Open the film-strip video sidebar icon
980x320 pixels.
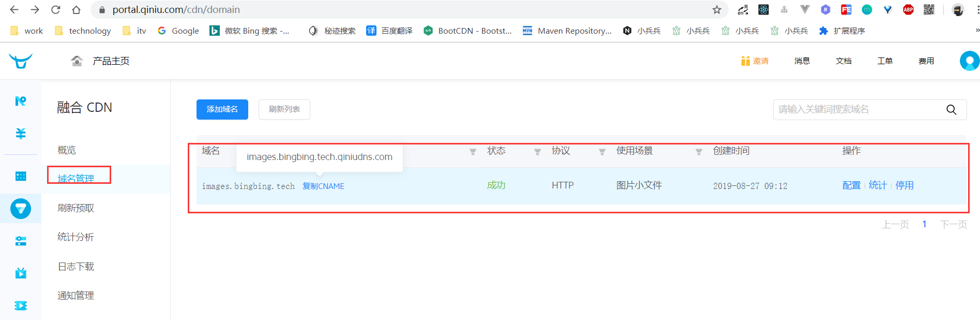point(21,306)
